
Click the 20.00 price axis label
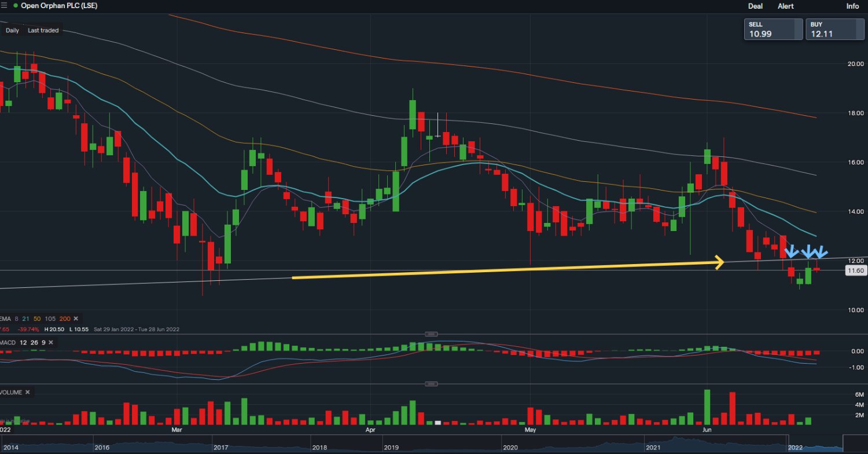point(855,64)
